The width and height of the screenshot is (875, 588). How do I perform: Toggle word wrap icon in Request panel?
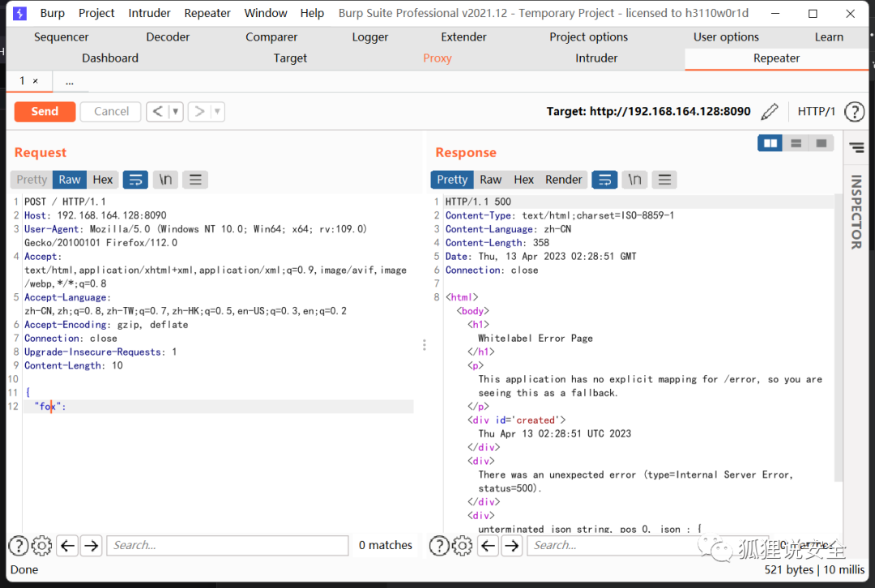(135, 180)
